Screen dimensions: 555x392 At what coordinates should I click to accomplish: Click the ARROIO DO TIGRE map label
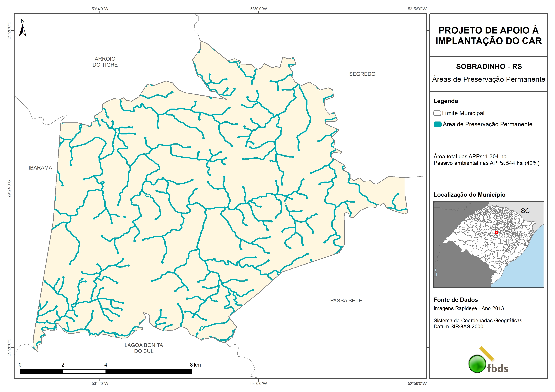(105, 62)
